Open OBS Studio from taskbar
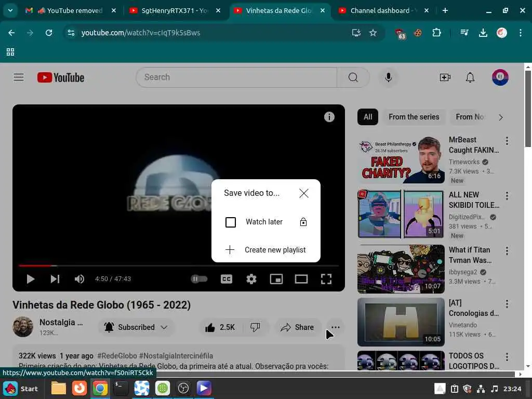Viewport: 532px width, 399px height. pyautogui.click(x=183, y=389)
